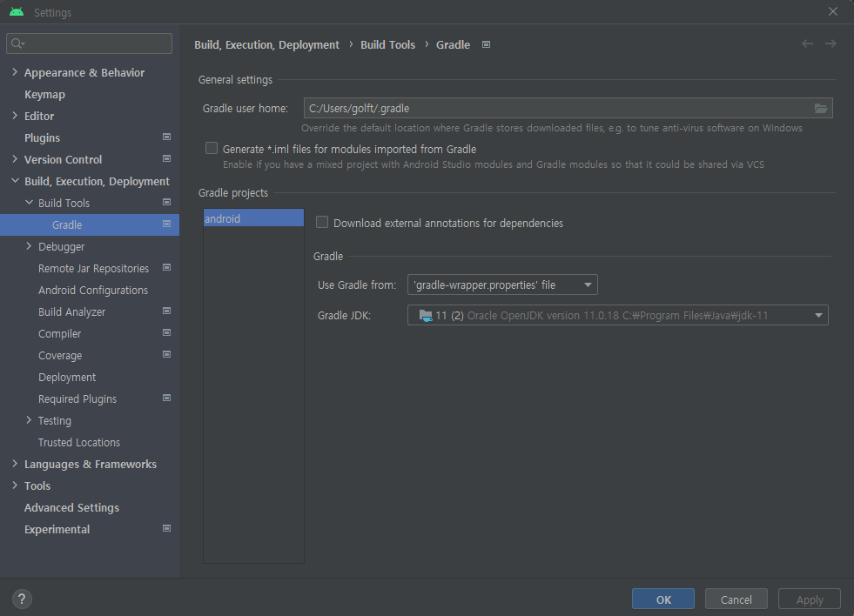Screen dimensions: 854x616
Task: Click the project icon beside Build Analyzer
Action: [166, 311]
